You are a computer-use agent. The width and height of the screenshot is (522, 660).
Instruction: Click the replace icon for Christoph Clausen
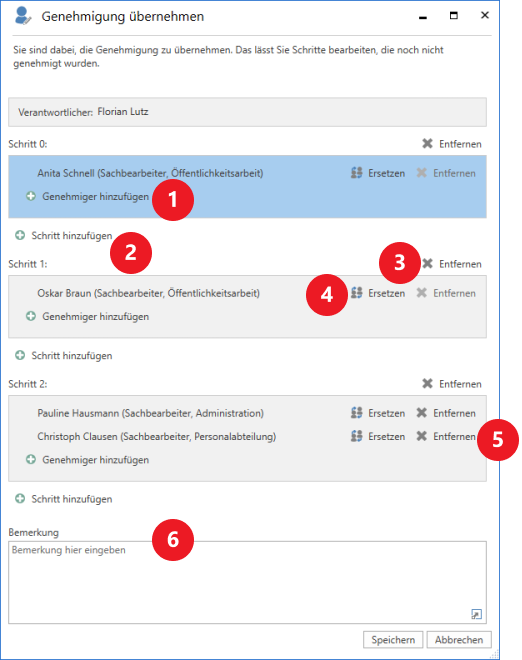click(357, 436)
